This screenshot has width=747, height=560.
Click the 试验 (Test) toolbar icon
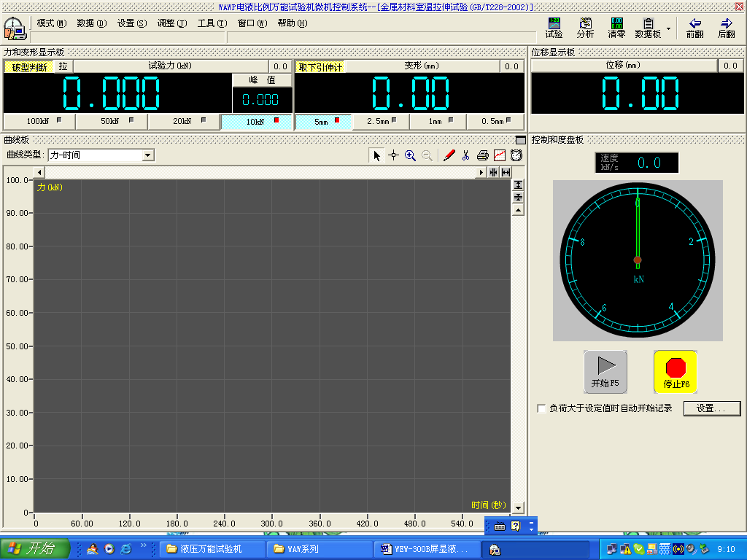[x=554, y=28]
